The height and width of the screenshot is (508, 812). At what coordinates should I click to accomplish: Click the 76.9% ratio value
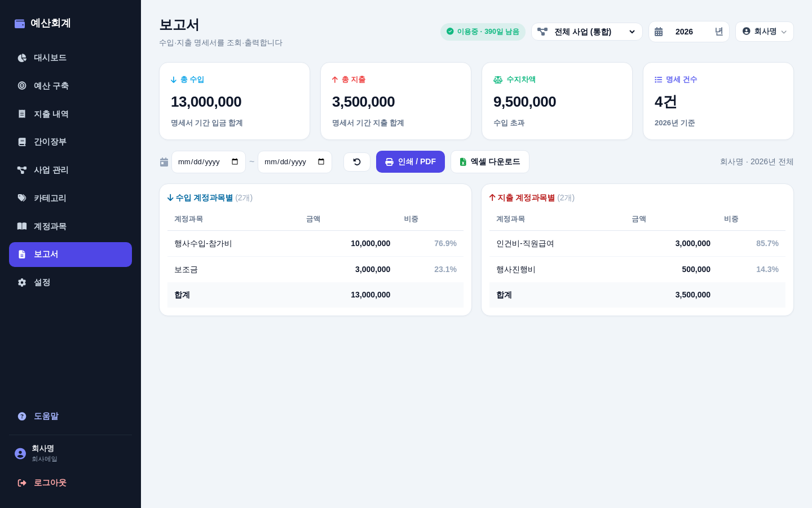pos(445,244)
